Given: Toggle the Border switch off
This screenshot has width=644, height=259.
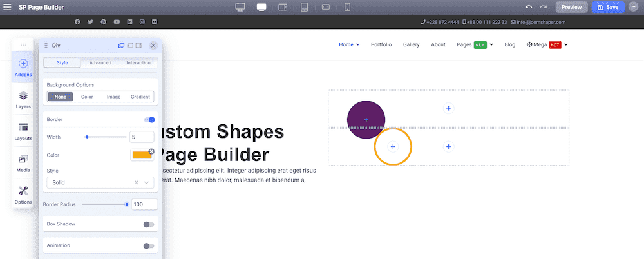Looking at the screenshot, I should tap(149, 120).
